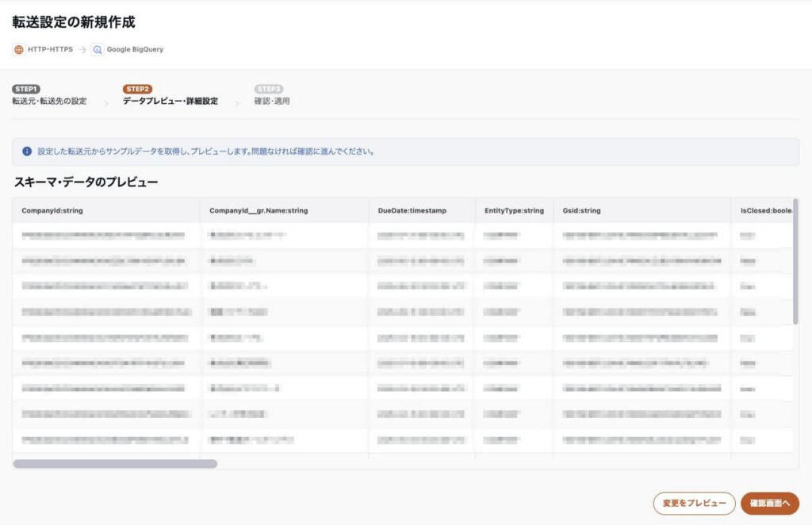Open STEP2 データプレビュー・詳細設定 step

170,102
